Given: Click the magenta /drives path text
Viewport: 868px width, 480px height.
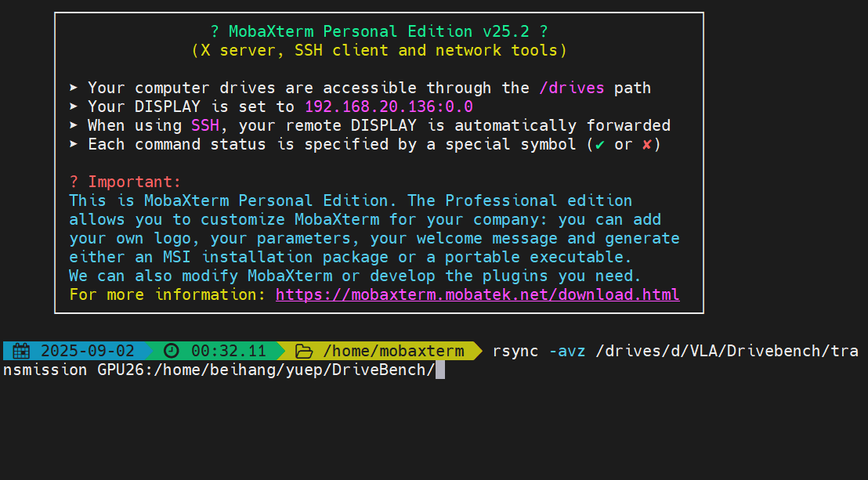Looking at the screenshot, I should [571, 88].
